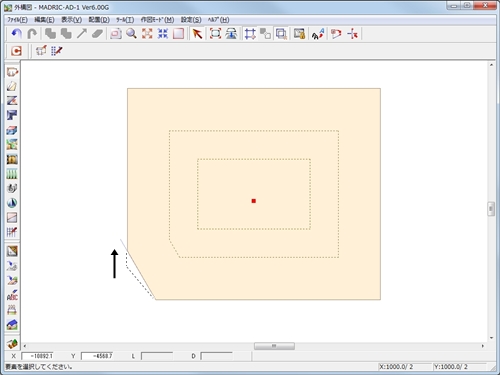Click the X coordinate input field

(x=37, y=356)
